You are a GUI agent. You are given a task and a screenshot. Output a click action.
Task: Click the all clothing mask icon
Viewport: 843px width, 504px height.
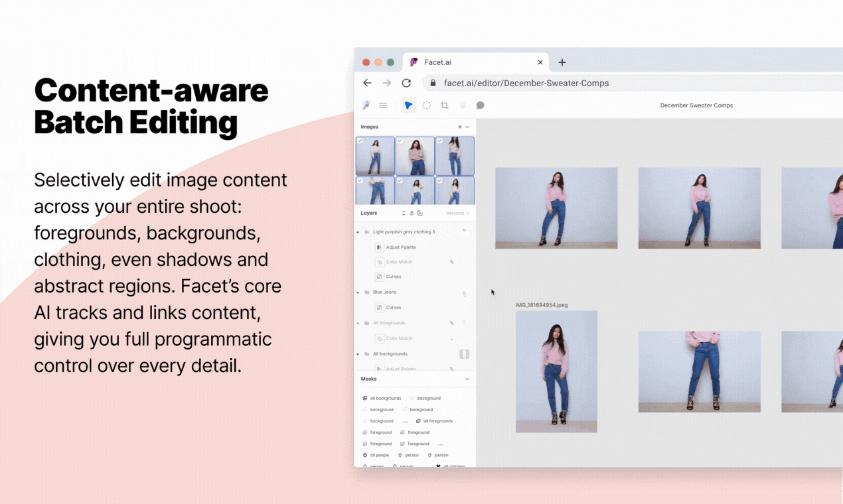tap(438, 466)
